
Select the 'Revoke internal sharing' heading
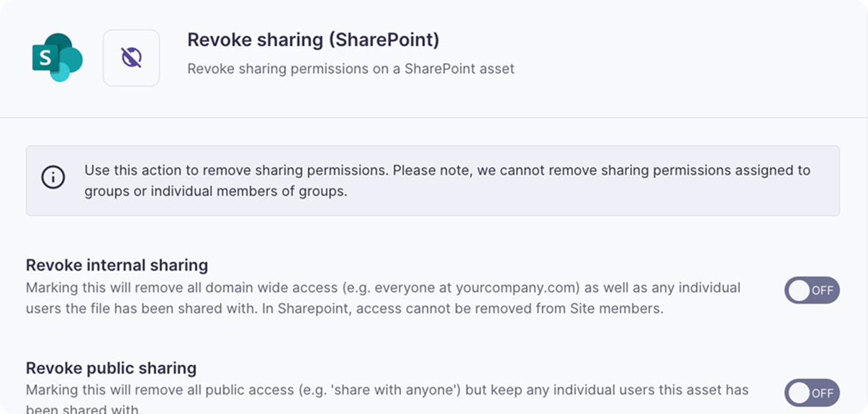pyautogui.click(x=117, y=265)
